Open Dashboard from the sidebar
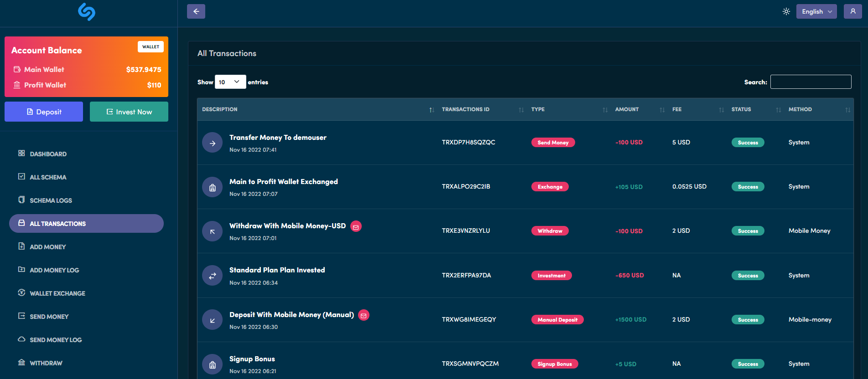 point(48,154)
